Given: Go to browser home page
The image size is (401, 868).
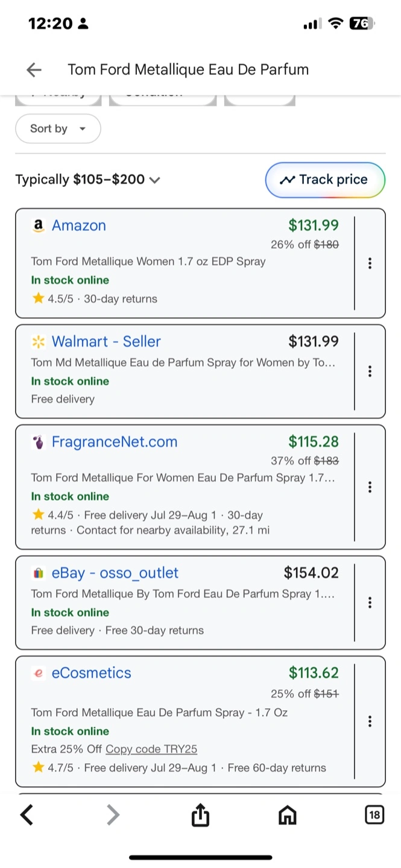Looking at the screenshot, I should coord(288,816).
